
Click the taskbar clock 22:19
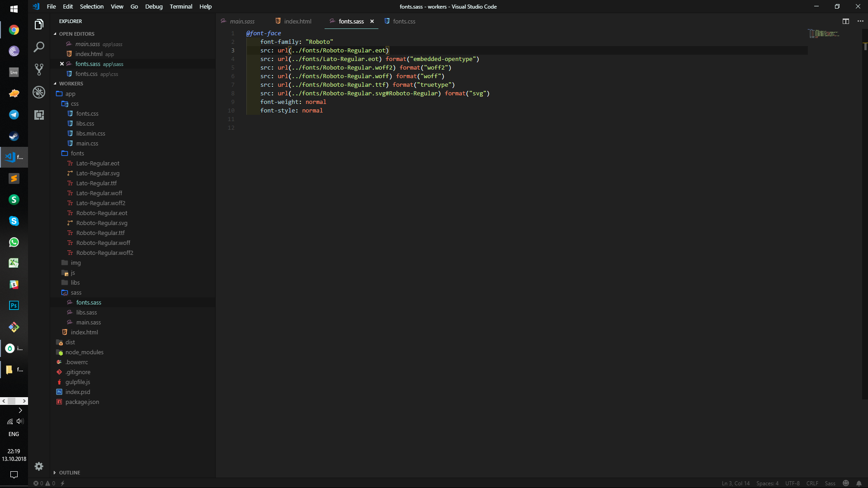tap(14, 451)
